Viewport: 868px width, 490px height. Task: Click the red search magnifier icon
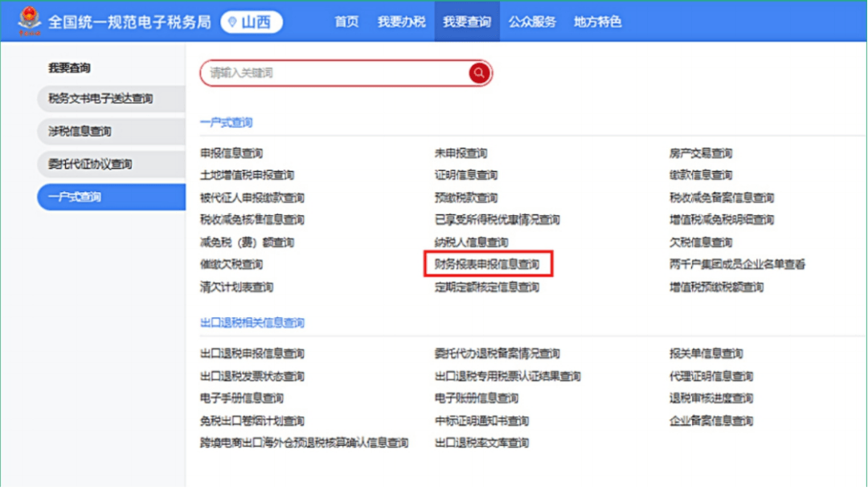click(479, 73)
